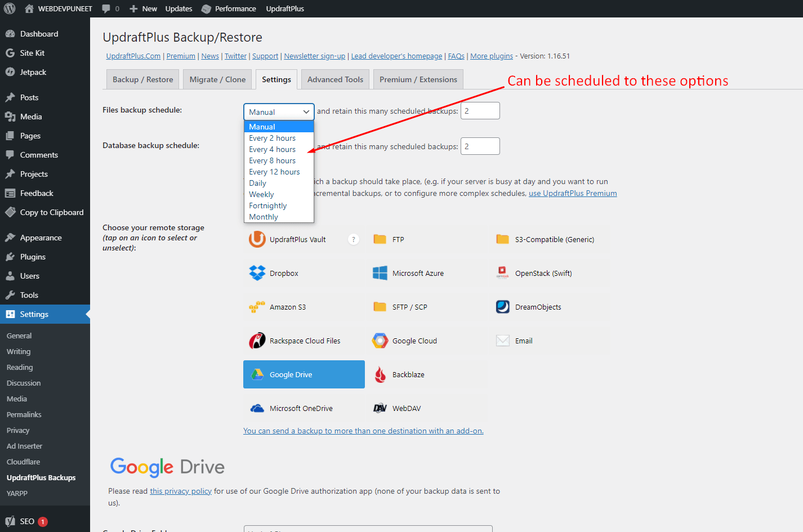Click the Updates admin bar item
This screenshot has height=532, width=803.
(x=179, y=8)
